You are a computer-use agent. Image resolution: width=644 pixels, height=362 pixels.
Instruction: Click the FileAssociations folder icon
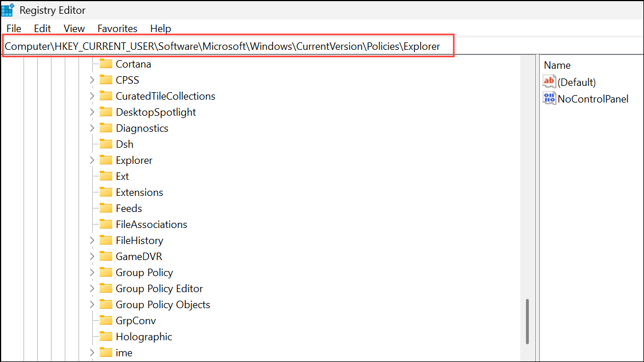(106, 224)
